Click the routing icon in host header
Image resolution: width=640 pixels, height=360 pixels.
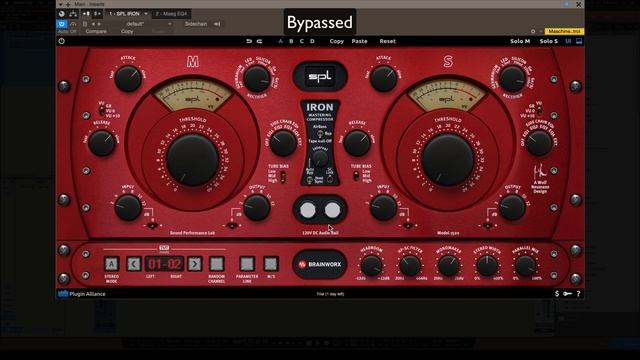pyautogui.click(x=73, y=14)
